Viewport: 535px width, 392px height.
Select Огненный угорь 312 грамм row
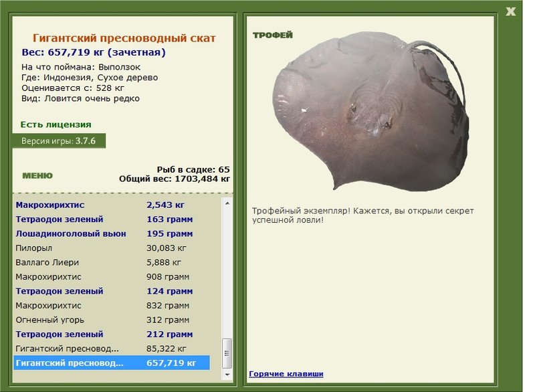click(112, 320)
